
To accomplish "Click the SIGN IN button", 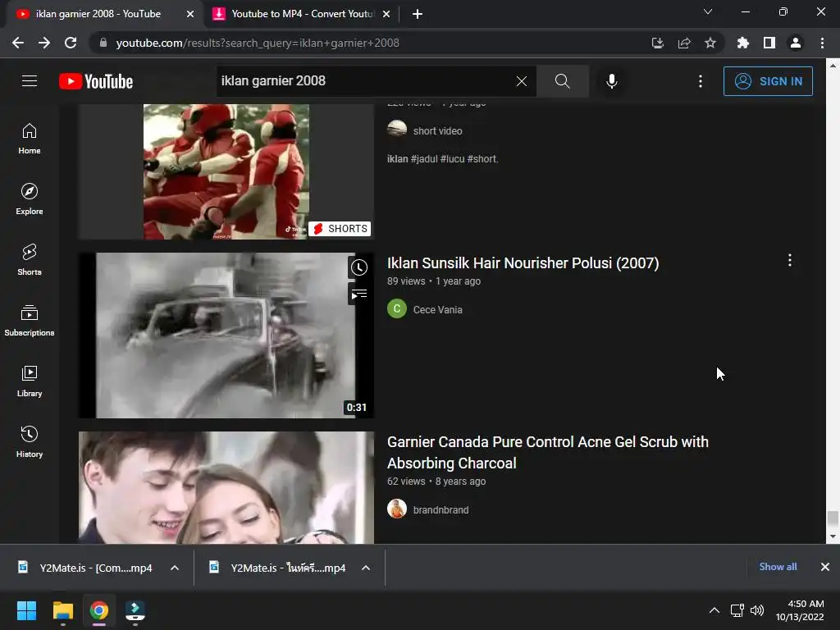I will click(768, 81).
